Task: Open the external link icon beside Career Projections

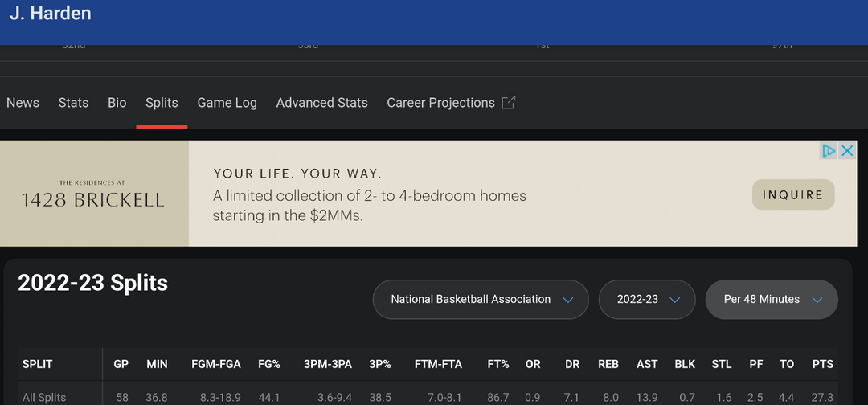Action: (x=508, y=103)
